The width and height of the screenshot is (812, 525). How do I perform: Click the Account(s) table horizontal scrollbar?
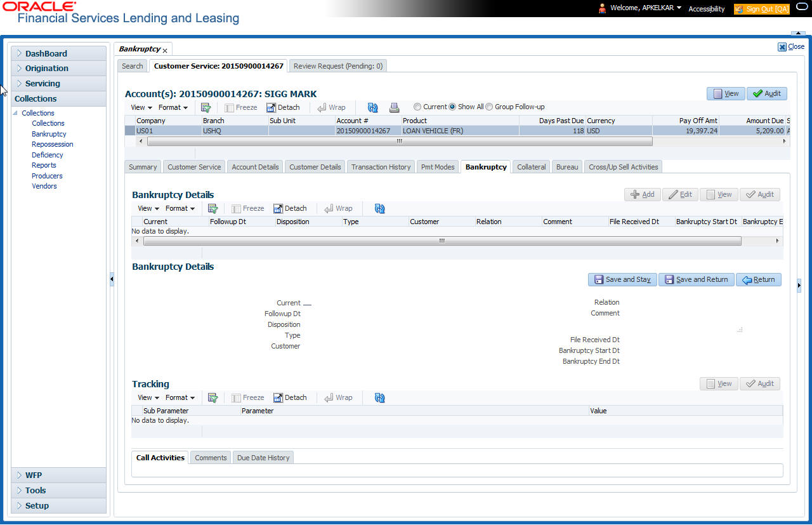click(x=400, y=142)
